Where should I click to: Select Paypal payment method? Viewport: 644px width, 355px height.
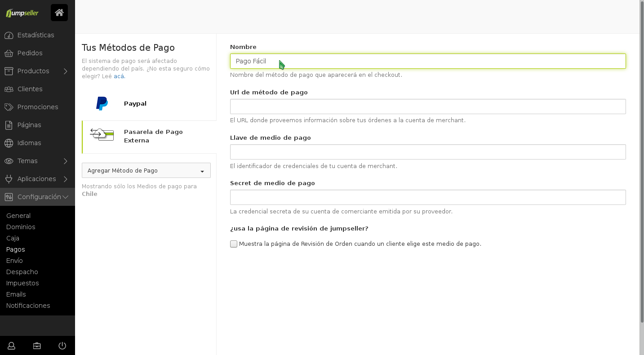point(135,103)
